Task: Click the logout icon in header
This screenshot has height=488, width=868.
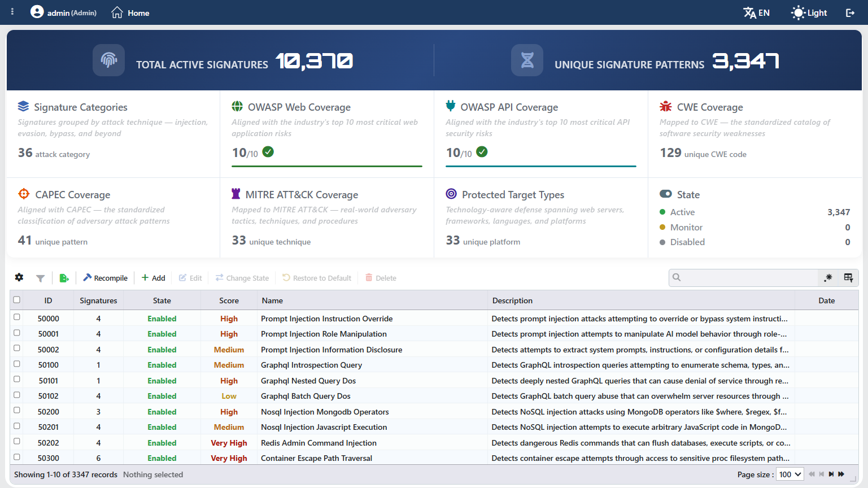Action: [850, 12]
